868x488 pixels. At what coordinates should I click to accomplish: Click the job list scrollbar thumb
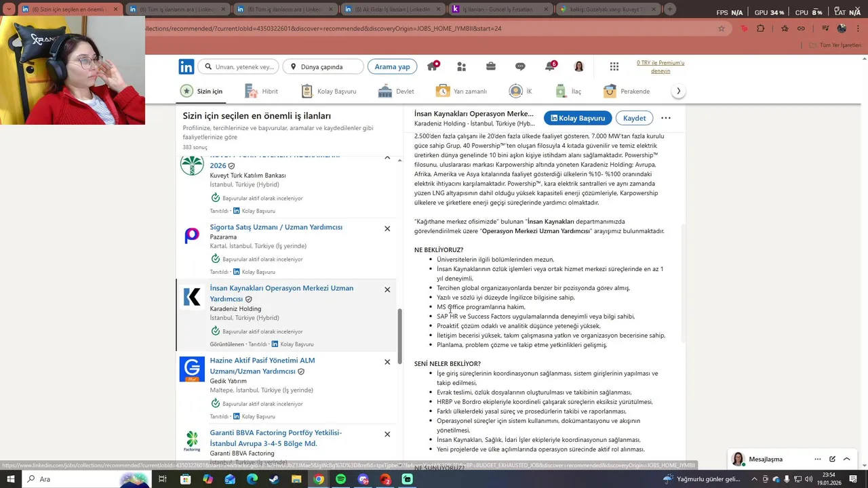click(399, 336)
